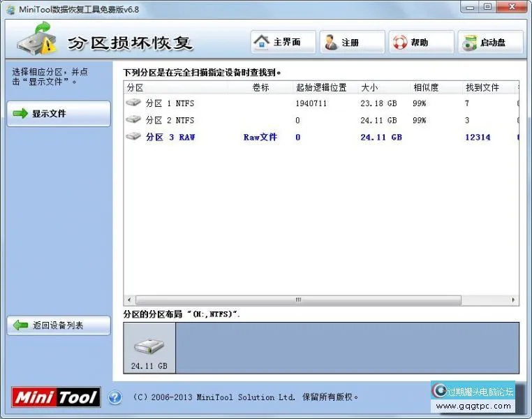This screenshot has width=532, height=419.
Task: Click found files value 12314
Action: [478, 137]
